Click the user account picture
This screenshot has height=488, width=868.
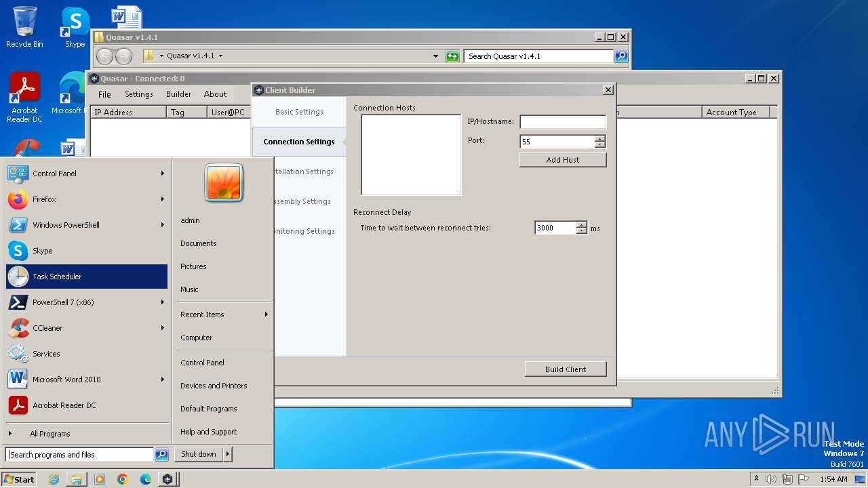pyautogui.click(x=224, y=183)
